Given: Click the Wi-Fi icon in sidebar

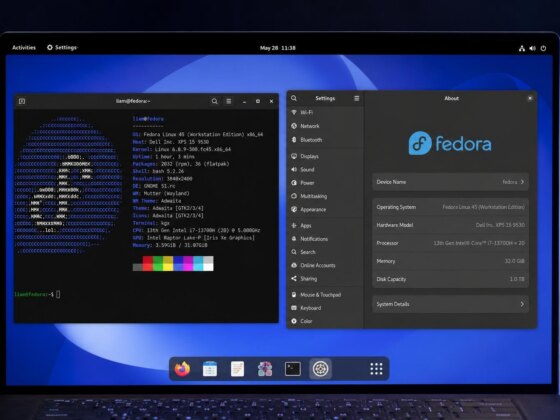Looking at the screenshot, I should (x=294, y=112).
